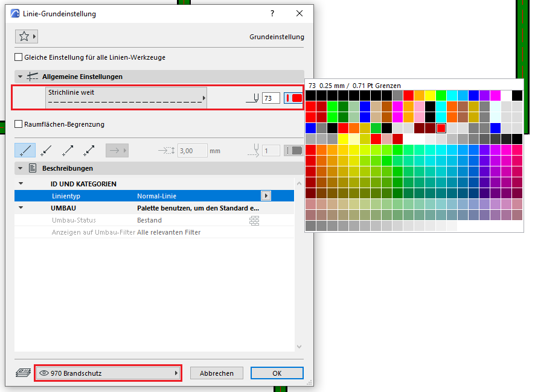Image resolution: width=535 pixels, height=392 pixels.
Task: Collapse the Allgemeine Einstellungen panel
Action: tap(21, 77)
